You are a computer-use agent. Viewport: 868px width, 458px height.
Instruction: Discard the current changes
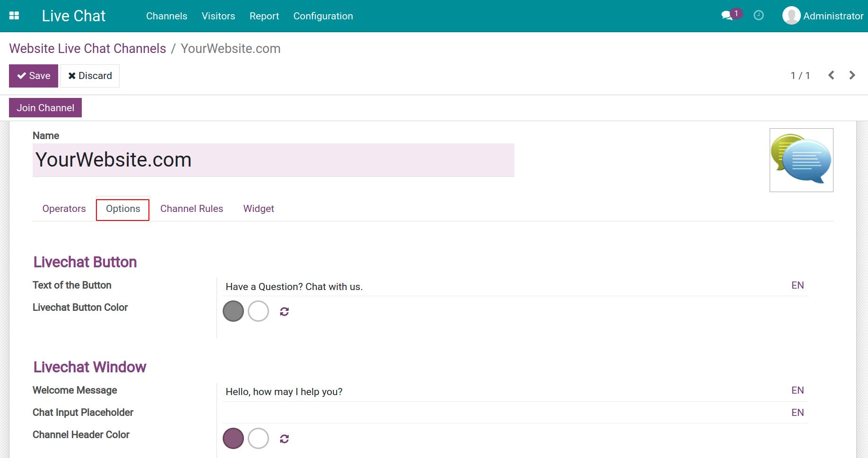pyautogui.click(x=90, y=75)
